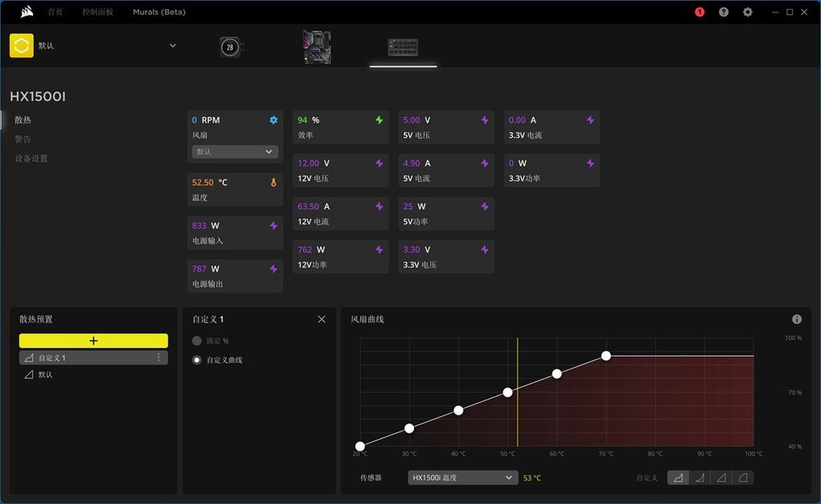Click the lightning icon on the 0.00 A card
Image resolution: width=821 pixels, height=504 pixels.
590,120
